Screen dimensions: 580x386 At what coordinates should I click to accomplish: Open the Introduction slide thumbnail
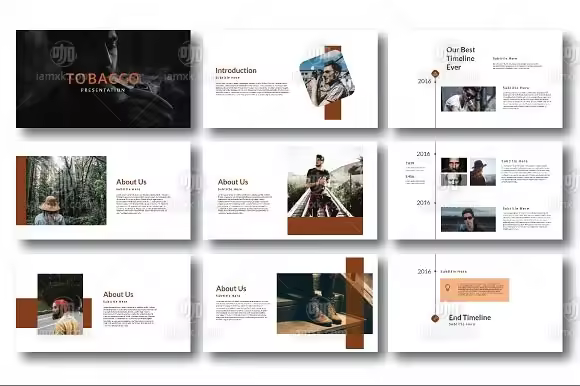point(290,79)
